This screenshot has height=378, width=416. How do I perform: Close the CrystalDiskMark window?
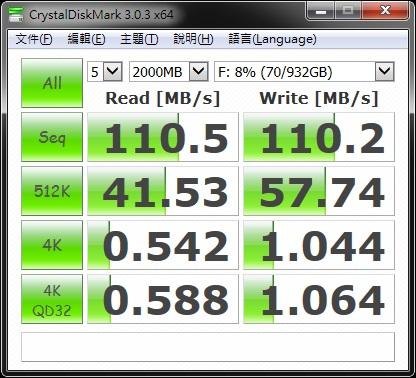[385, 11]
